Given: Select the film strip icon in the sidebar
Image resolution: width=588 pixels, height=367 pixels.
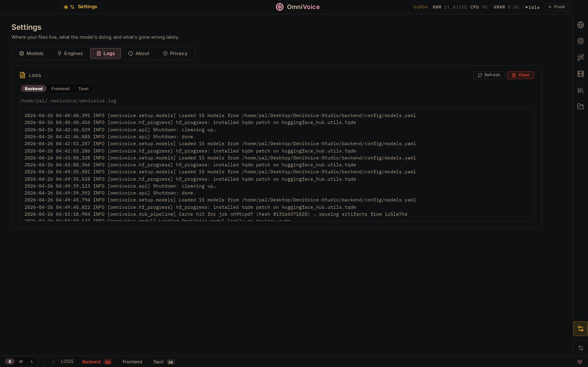Looking at the screenshot, I should click(581, 74).
